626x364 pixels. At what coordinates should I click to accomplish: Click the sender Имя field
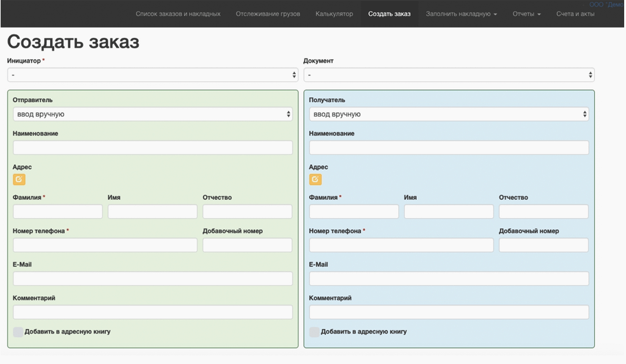coord(152,211)
